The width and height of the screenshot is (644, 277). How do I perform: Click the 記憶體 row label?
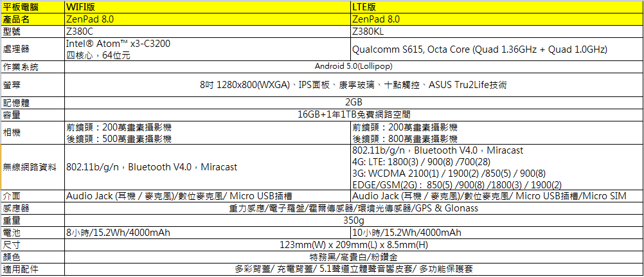(32, 103)
